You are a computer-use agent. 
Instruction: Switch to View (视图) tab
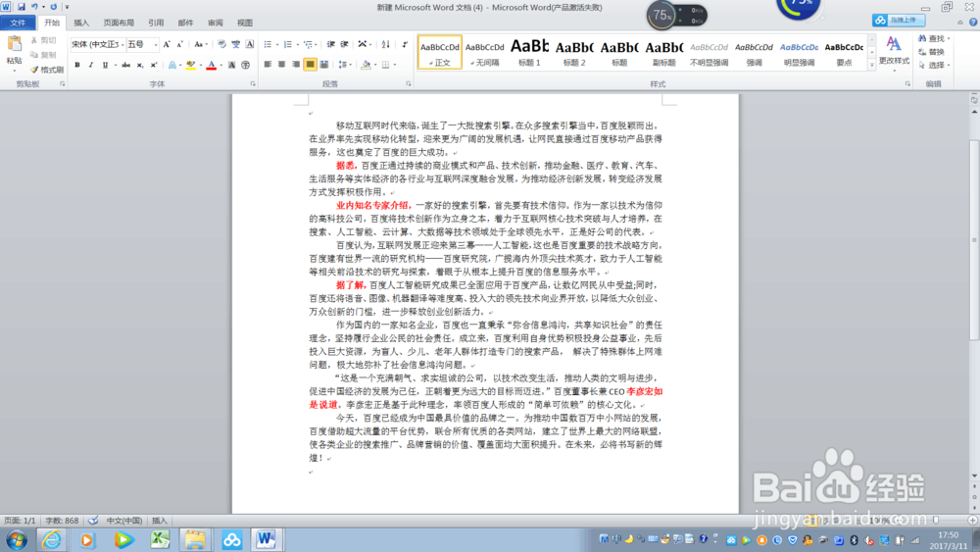(x=245, y=24)
